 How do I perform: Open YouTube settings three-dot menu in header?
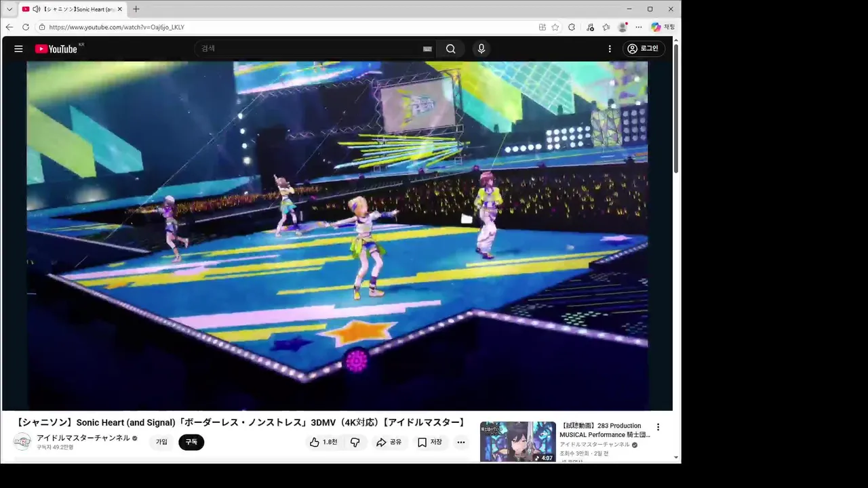[x=610, y=49]
